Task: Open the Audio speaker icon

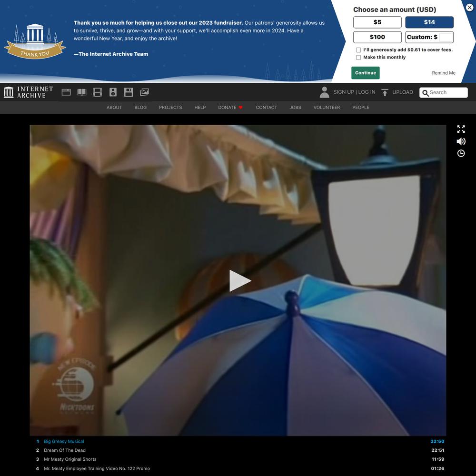Action: pos(113,92)
